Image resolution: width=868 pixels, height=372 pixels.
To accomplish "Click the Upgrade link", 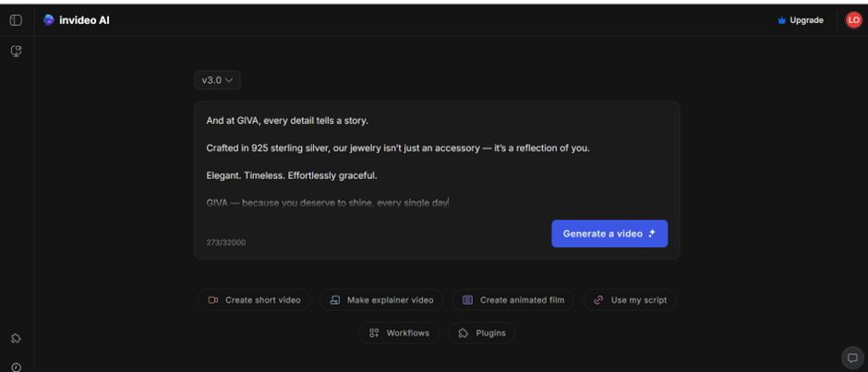I will 806,20.
